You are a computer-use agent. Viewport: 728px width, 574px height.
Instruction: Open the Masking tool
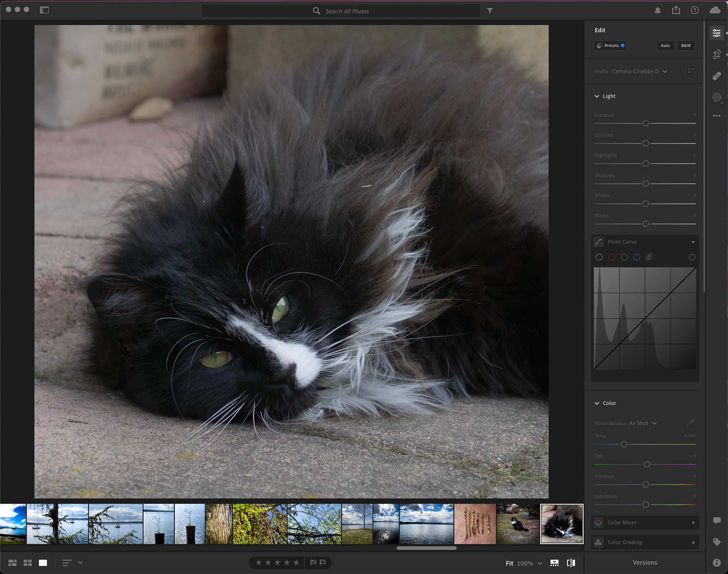click(716, 97)
